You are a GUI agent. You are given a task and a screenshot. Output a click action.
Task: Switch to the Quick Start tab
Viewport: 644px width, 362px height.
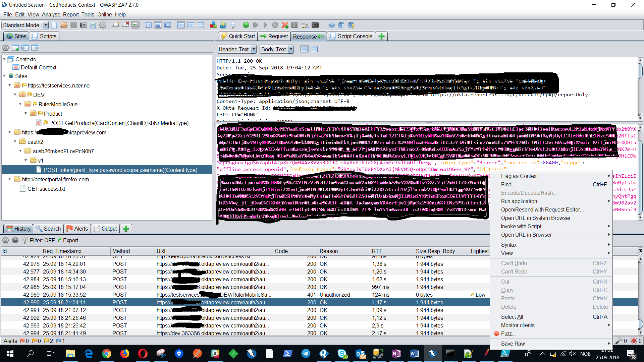tap(237, 36)
